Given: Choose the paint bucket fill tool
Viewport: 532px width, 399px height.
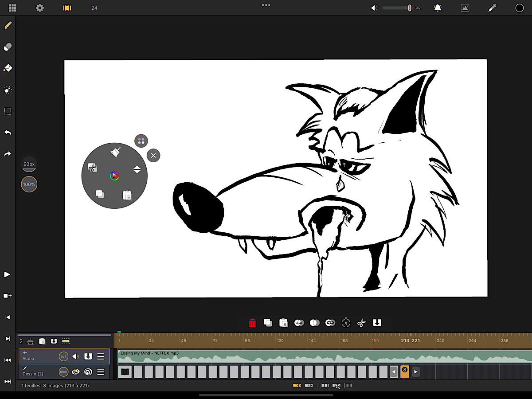Looking at the screenshot, I should tap(8, 68).
